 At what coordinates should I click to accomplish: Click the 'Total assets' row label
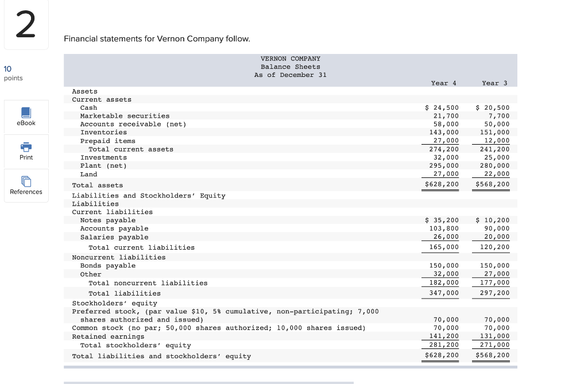point(98,185)
